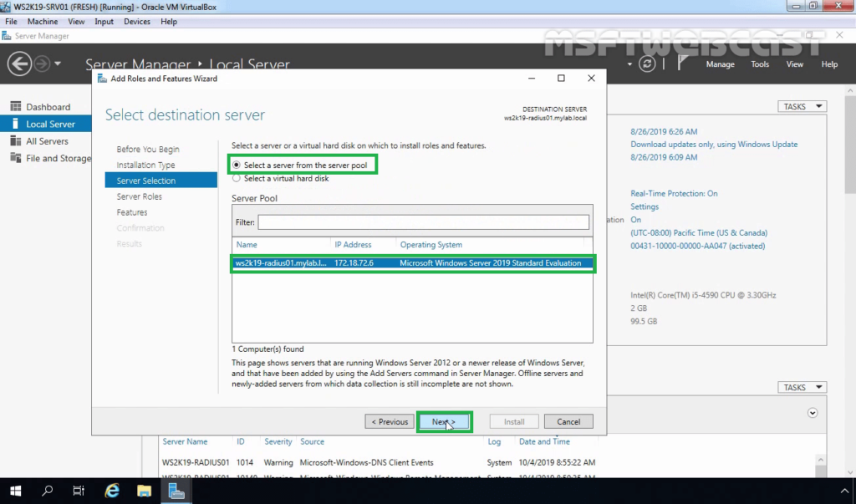Click the Server Manager back arrow

(x=19, y=64)
